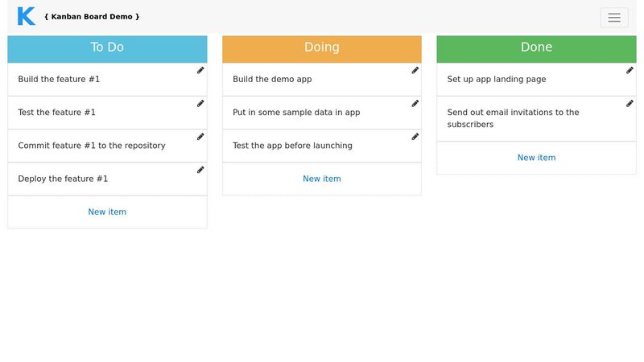
Task: Select the blue To Do column header
Action: (107, 49)
